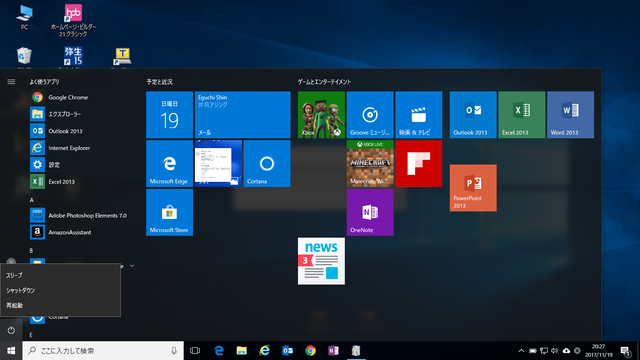Open the hamburger menu in the Start menu

11,82
